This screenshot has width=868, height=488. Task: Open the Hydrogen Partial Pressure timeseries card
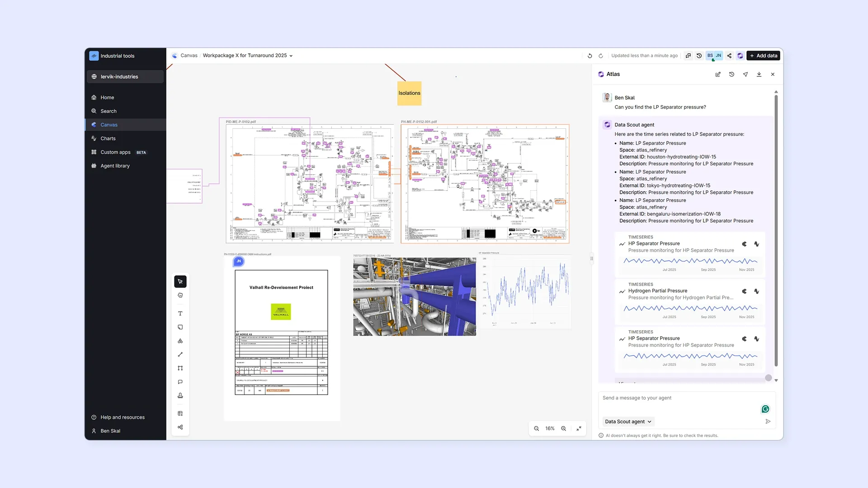690,301
